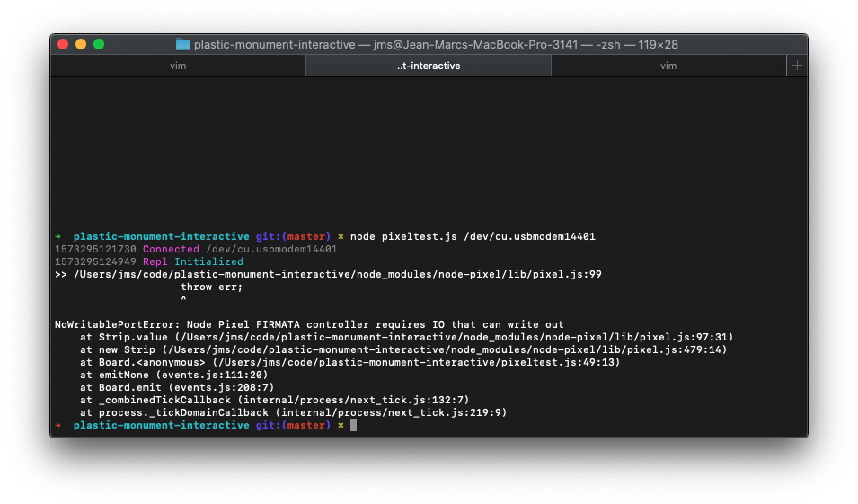Click the window title text plastic-monument-interactive
This screenshot has width=858, height=504.
coord(275,44)
